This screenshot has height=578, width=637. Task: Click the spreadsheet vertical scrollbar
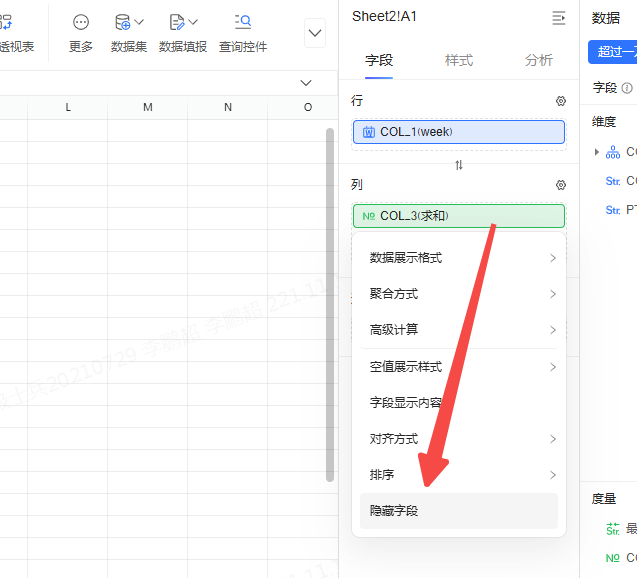[330, 300]
